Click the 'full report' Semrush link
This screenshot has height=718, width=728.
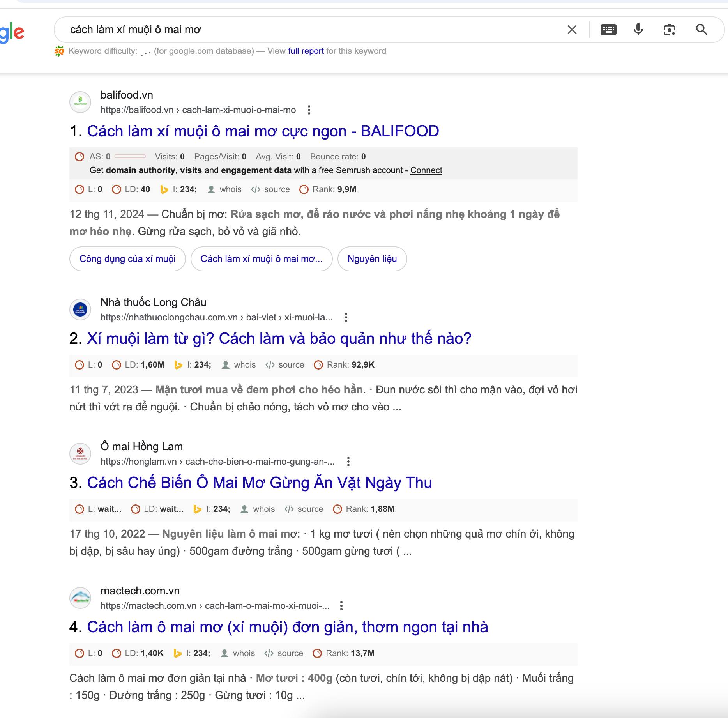click(306, 51)
